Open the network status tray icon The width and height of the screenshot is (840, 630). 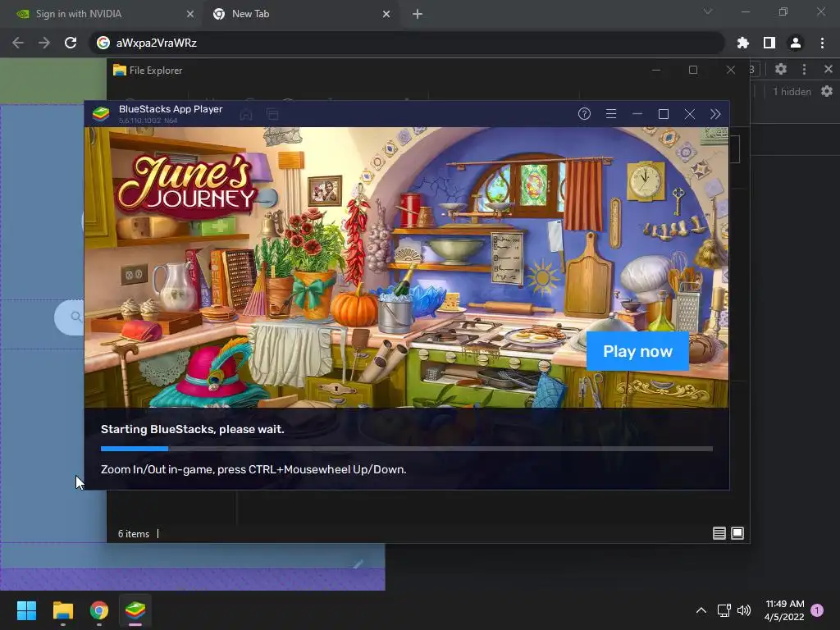pyautogui.click(x=724, y=610)
